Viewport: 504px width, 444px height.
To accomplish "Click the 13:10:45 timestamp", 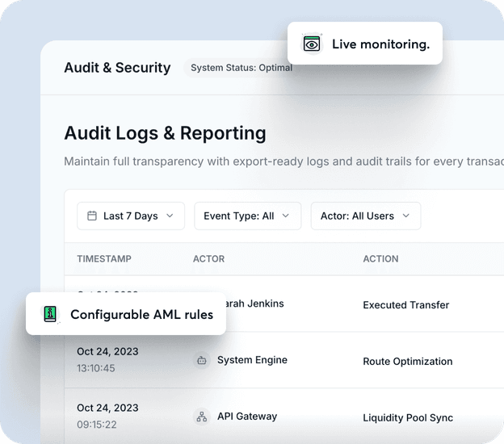I will [x=96, y=368].
